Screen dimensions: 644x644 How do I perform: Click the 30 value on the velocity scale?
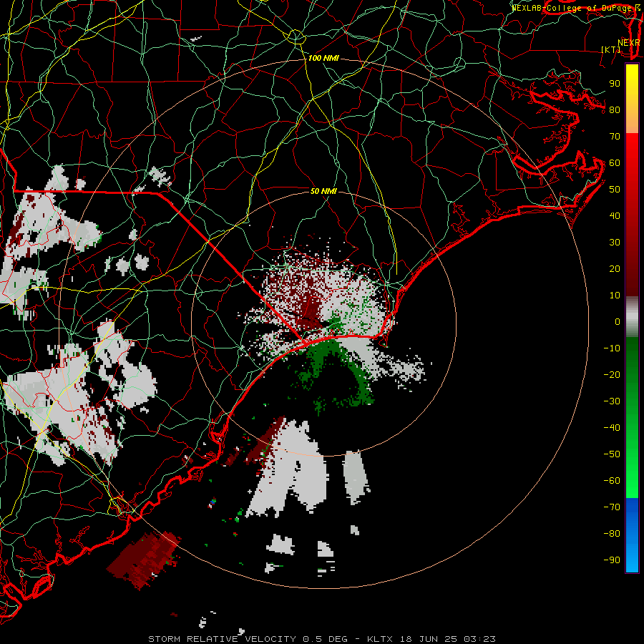(615, 243)
